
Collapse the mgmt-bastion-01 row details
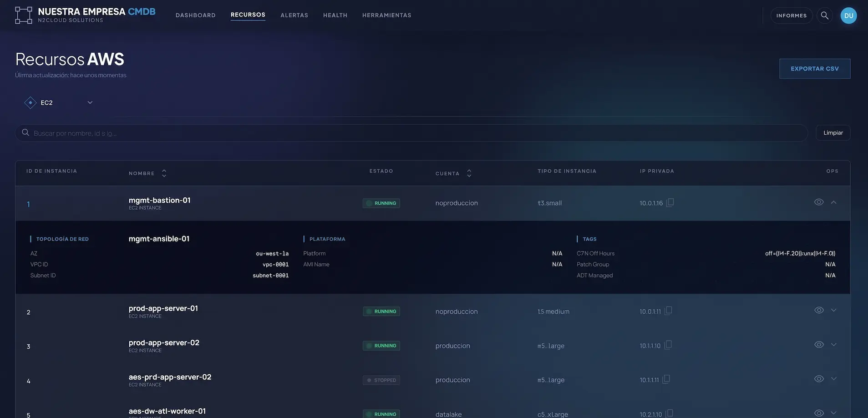(833, 202)
